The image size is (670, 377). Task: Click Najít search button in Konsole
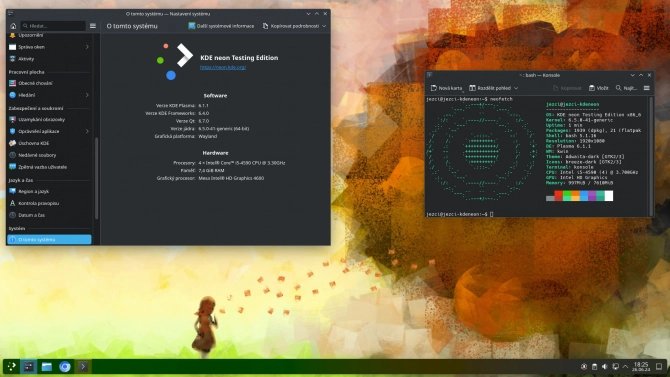pos(626,88)
